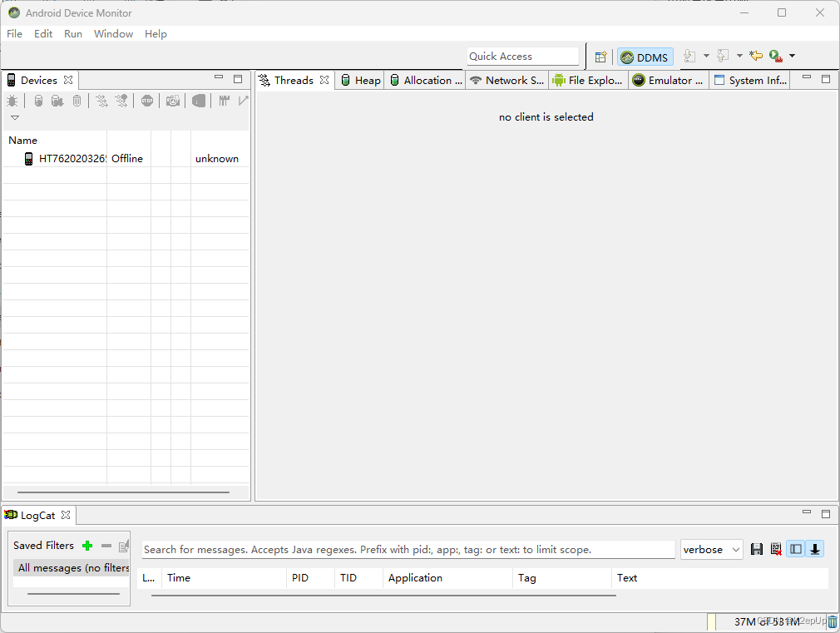Close the LogCat view tab

pyautogui.click(x=66, y=515)
